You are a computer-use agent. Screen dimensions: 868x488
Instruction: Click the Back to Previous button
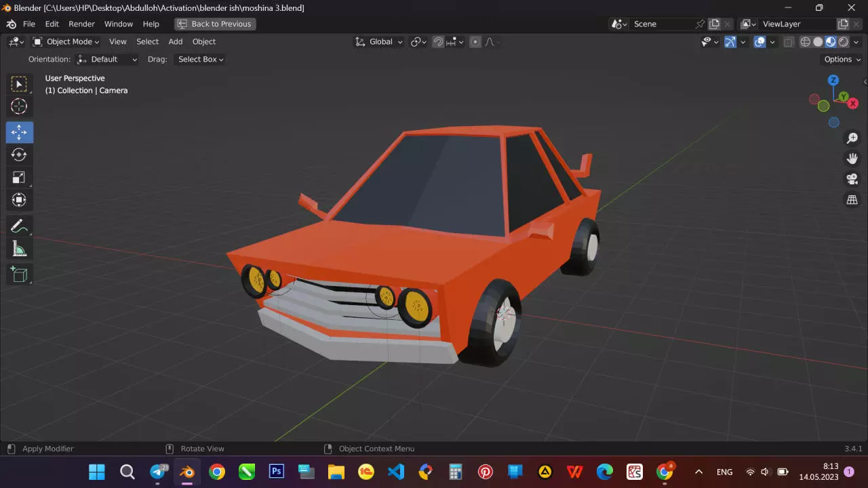[x=215, y=24]
